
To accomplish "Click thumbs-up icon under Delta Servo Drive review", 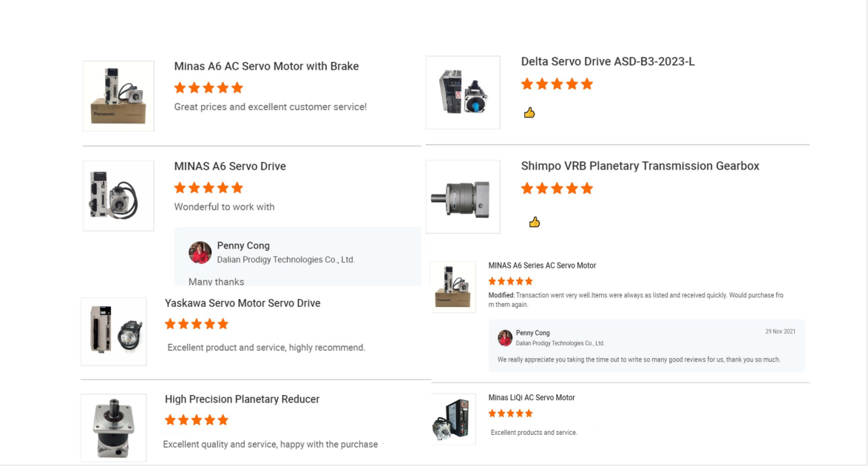I will [529, 113].
